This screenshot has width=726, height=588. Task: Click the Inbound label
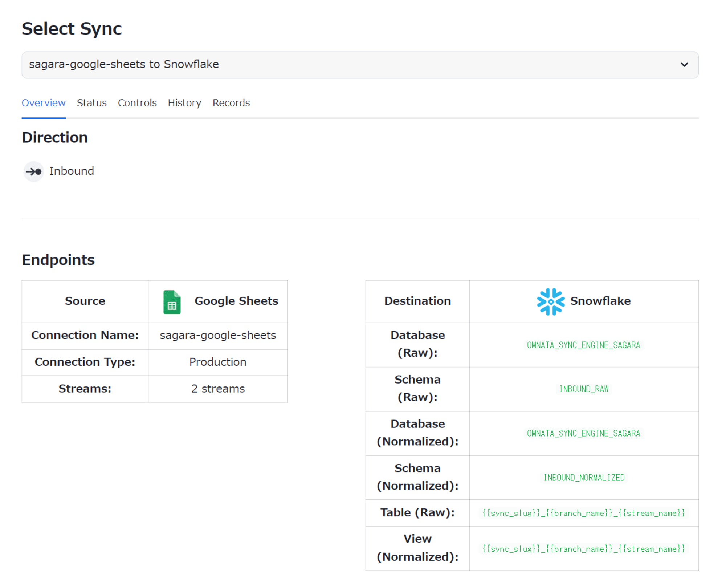[72, 171]
